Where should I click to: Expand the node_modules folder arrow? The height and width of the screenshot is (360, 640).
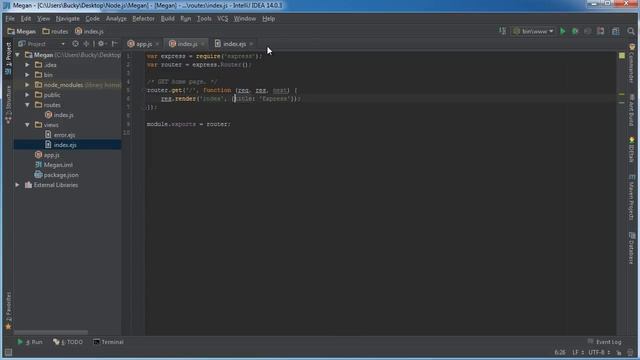(27, 85)
